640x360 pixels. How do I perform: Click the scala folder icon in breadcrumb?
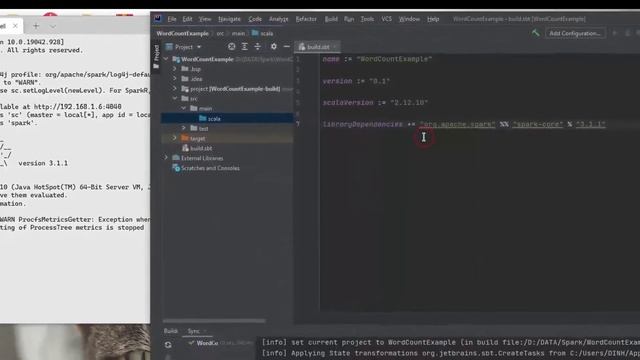click(256, 33)
